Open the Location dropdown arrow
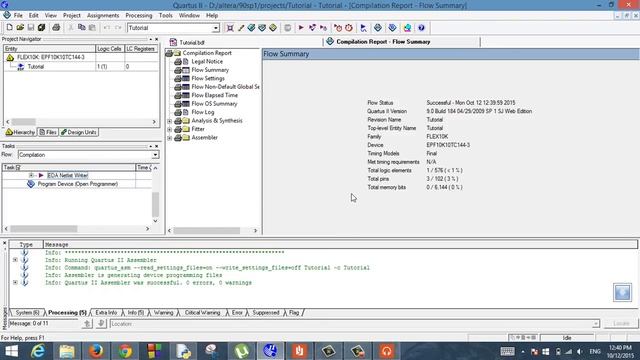640x360 pixels. 596,324
